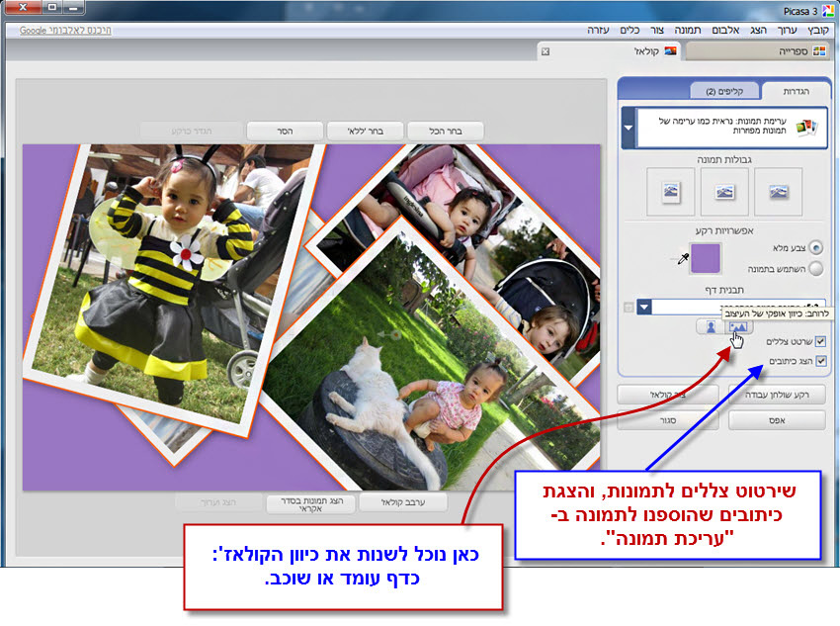
Task: Click the בחר הכל button
Action: 445,131
